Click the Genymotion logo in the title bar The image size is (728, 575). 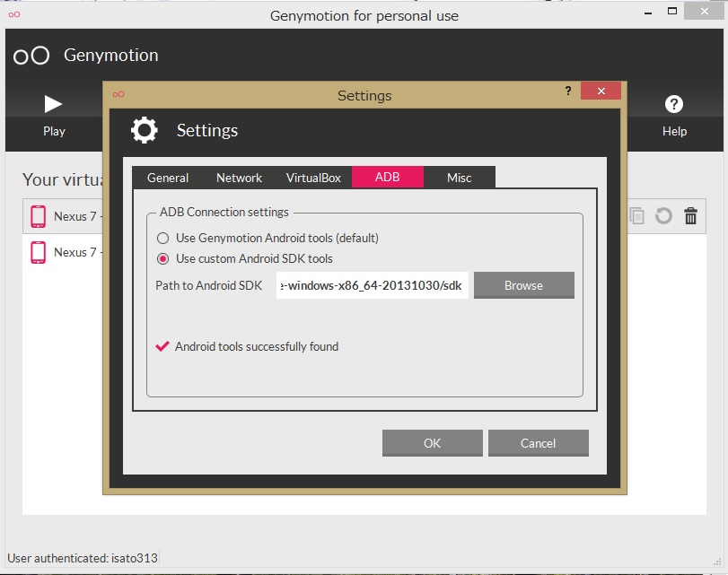tap(14, 14)
